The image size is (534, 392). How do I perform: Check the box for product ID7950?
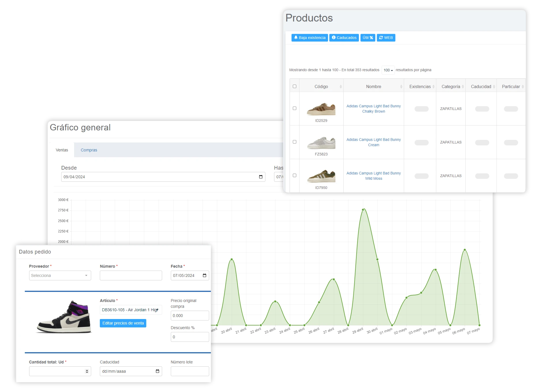tap(295, 175)
